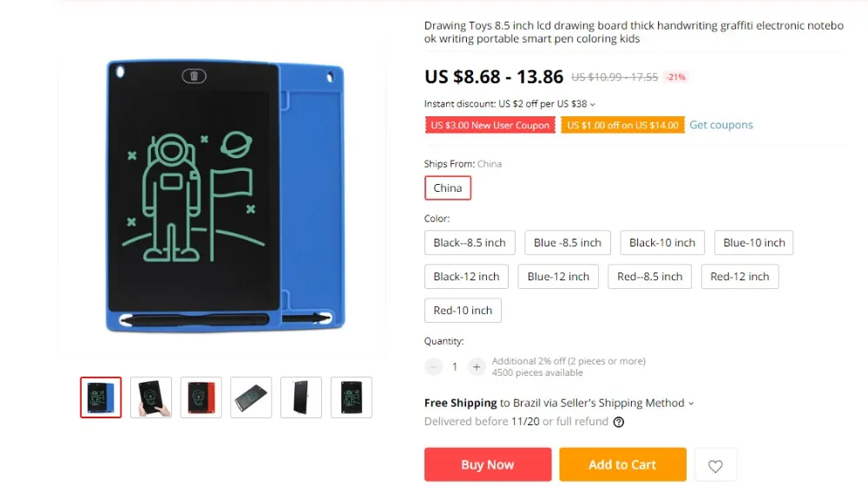The height and width of the screenshot is (486, 868).
Task: Open the angled gray tablet thumbnail
Action: pos(251,397)
